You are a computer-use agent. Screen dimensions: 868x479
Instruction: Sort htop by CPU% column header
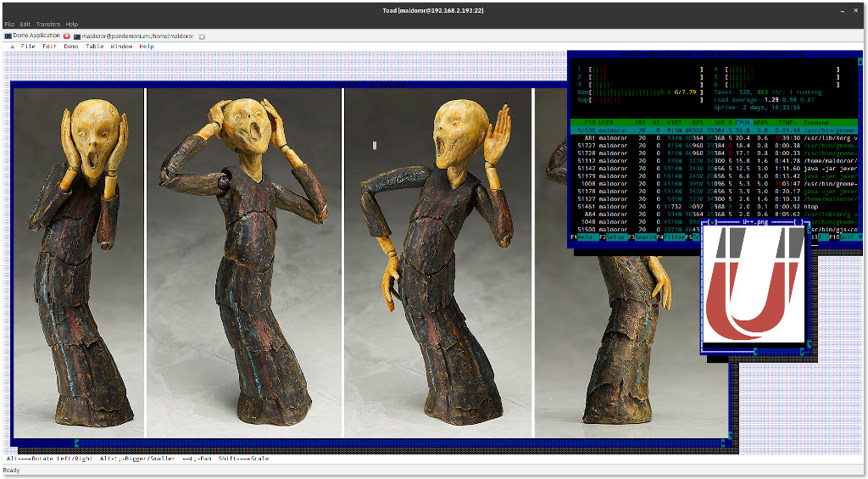[x=743, y=123]
